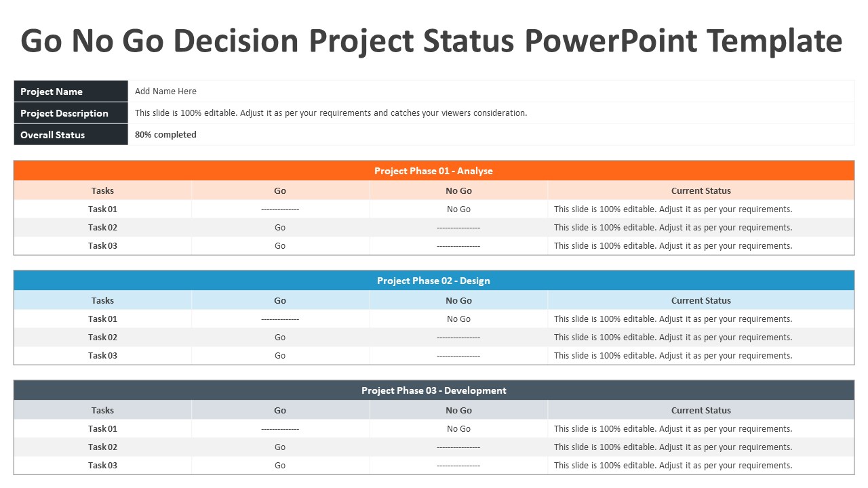Select Task 01 'No Go' cell in Design phase
This screenshot has height=488, width=868.
(458, 319)
